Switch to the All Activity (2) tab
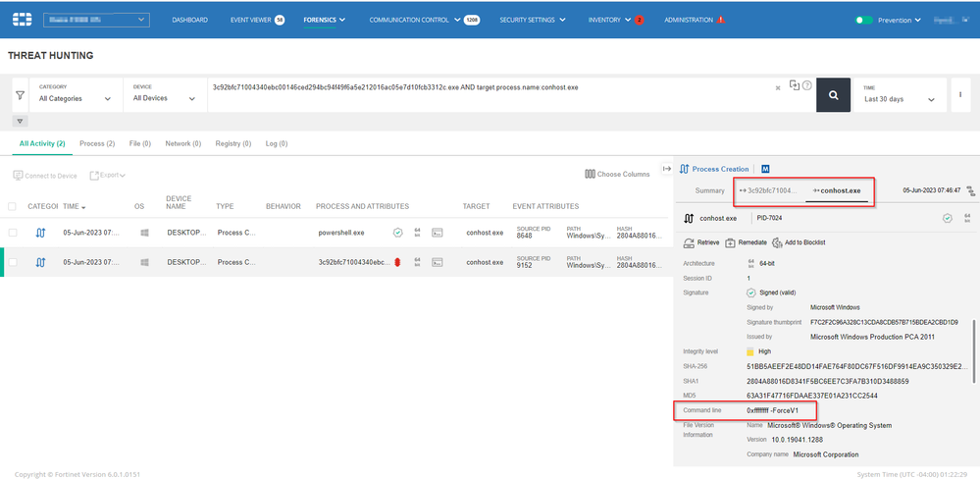980x479 pixels. point(42,144)
